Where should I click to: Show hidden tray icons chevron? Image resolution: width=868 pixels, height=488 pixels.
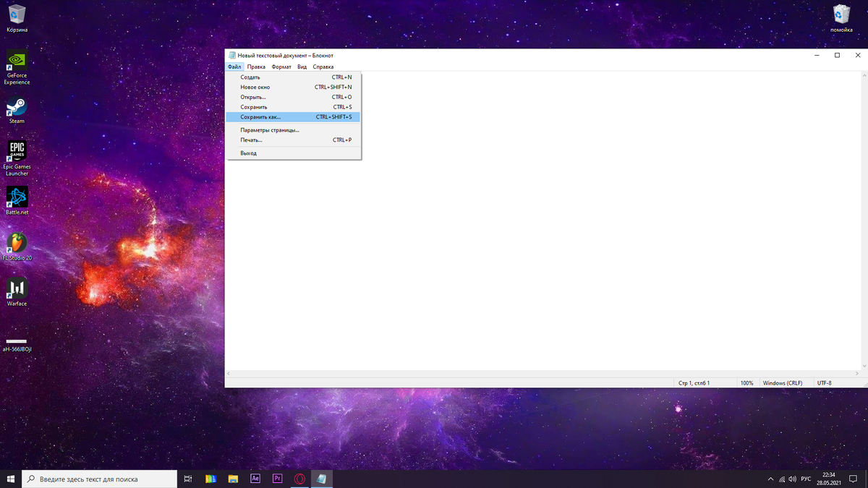tap(770, 479)
